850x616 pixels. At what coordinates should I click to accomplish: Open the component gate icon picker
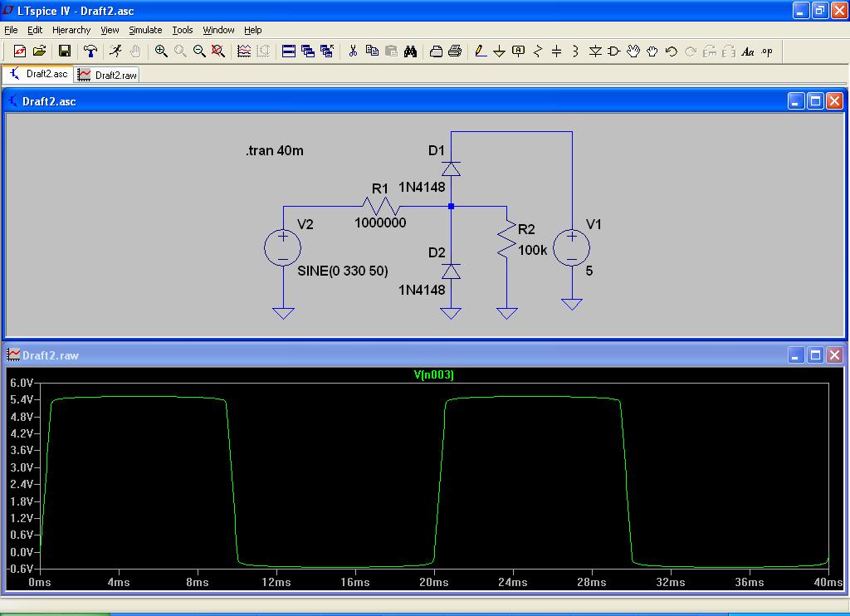coord(613,51)
